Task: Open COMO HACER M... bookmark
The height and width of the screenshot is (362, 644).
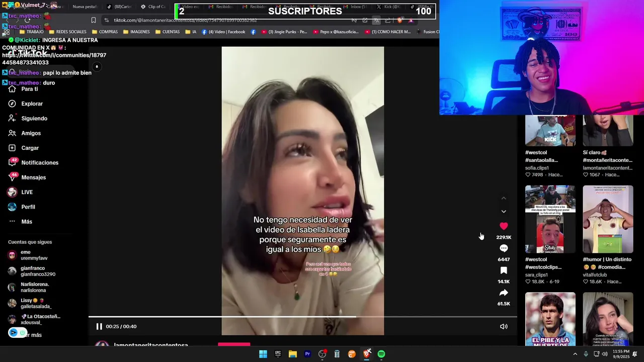Action: pos(387,32)
